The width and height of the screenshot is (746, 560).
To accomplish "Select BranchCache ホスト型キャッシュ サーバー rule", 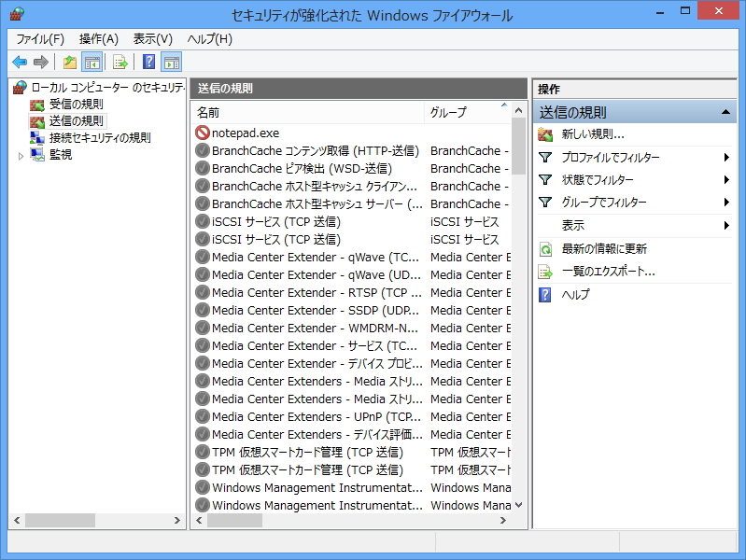I will [317, 204].
